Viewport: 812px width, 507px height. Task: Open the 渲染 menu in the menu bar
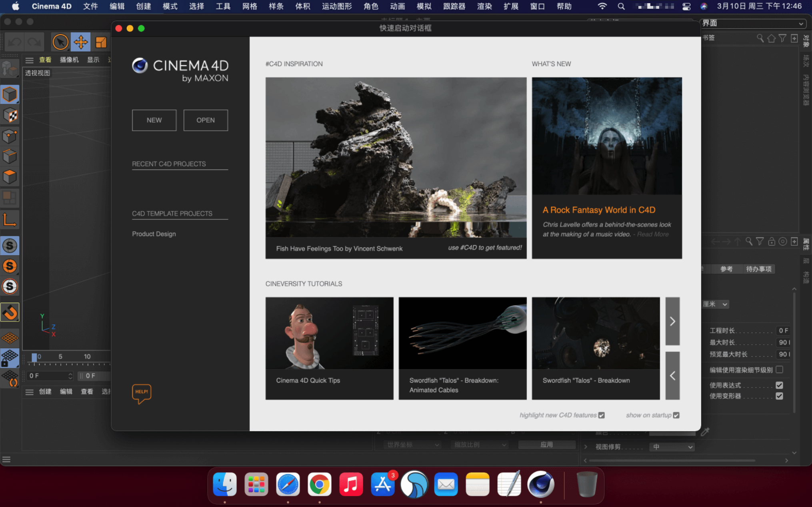click(484, 6)
